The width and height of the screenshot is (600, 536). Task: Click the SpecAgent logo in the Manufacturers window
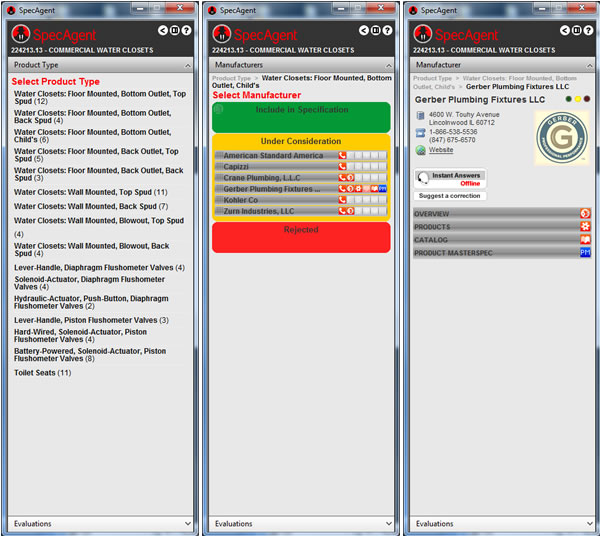coord(222,34)
